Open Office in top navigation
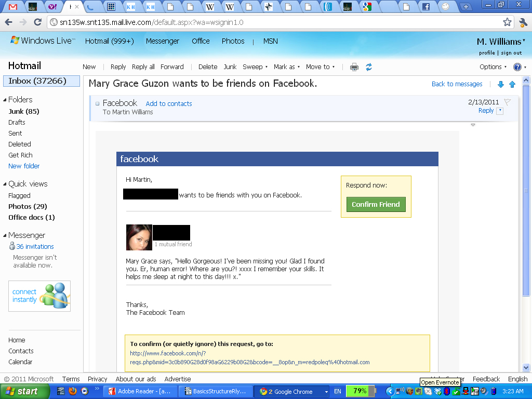Screen dimensions: 532x399 [201, 41]
